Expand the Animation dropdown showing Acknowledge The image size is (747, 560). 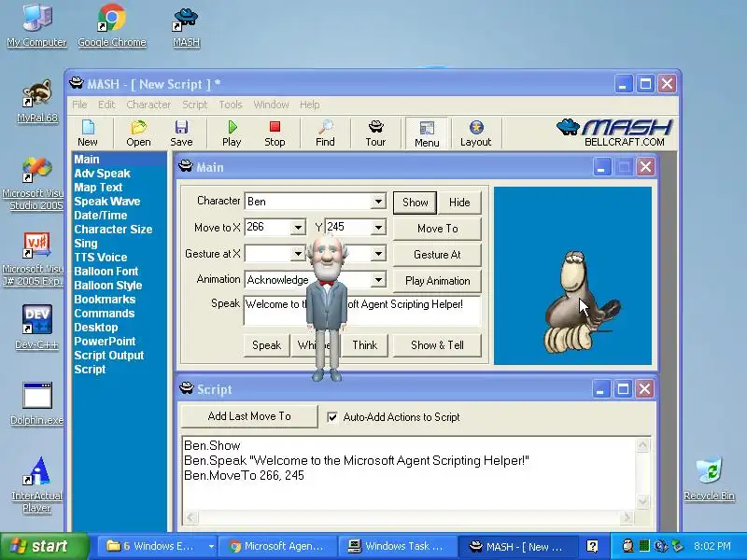point(378,279)
